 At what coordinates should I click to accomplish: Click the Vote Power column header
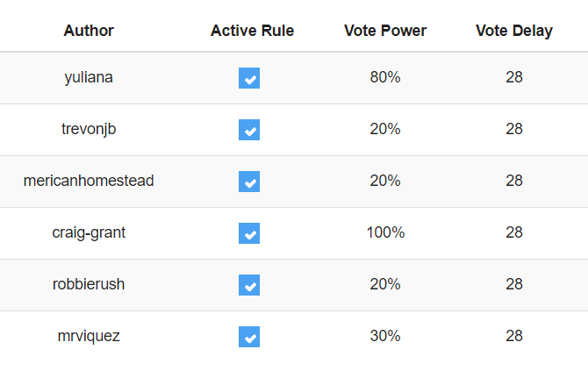(385, 31)
